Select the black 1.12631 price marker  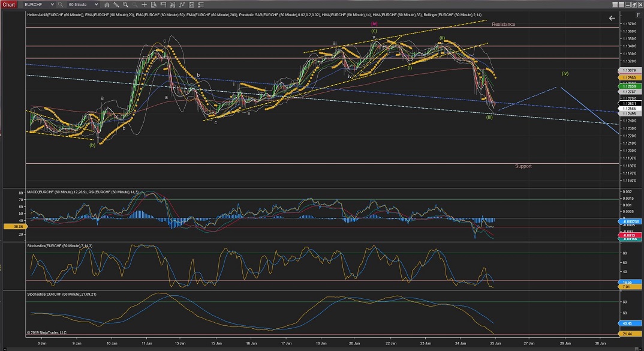coord(629,104)
